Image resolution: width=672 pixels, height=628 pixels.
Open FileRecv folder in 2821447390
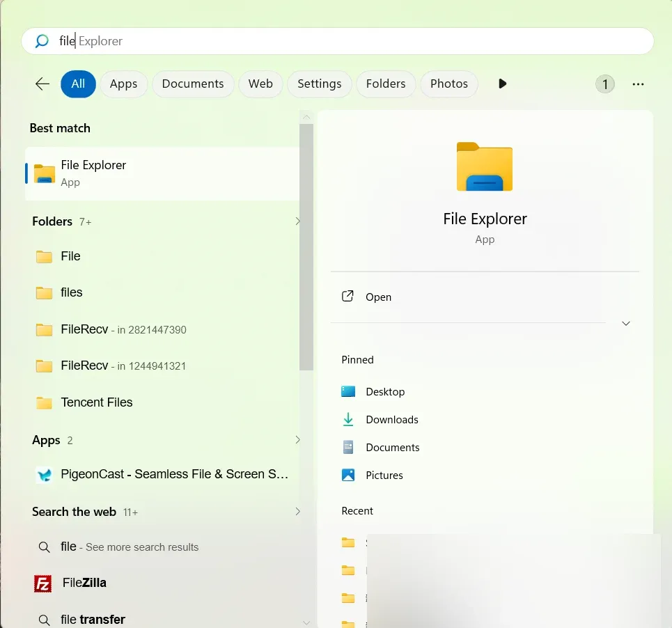(x=162, y=329)
